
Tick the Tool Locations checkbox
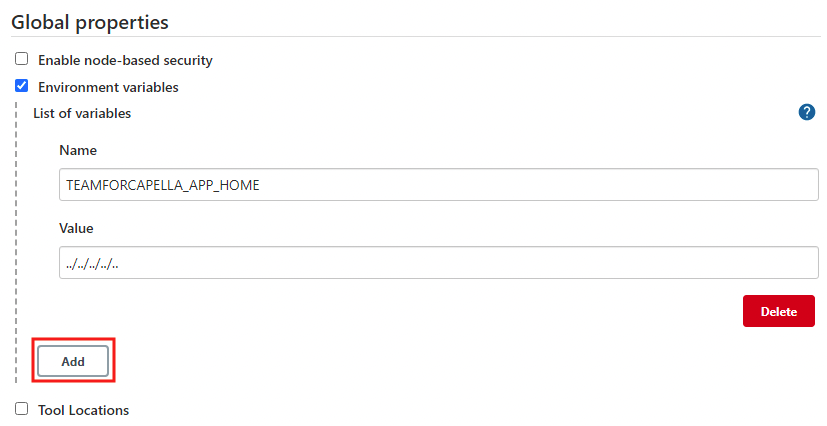tap(22, 409)
